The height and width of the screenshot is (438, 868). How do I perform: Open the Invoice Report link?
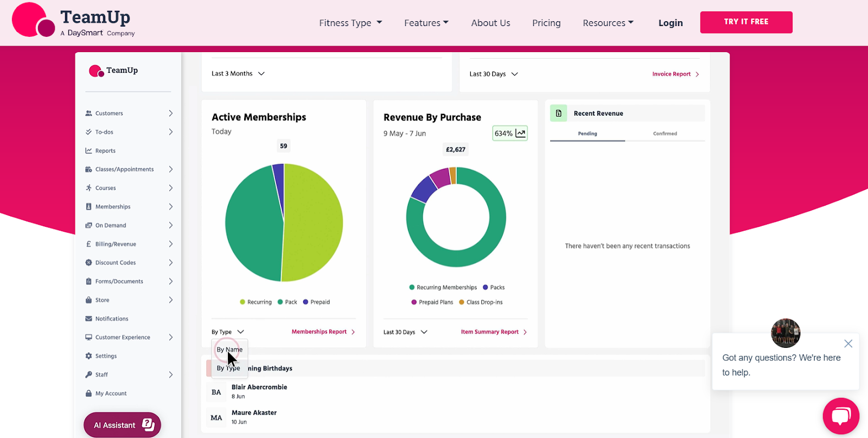tap(675, 74)
